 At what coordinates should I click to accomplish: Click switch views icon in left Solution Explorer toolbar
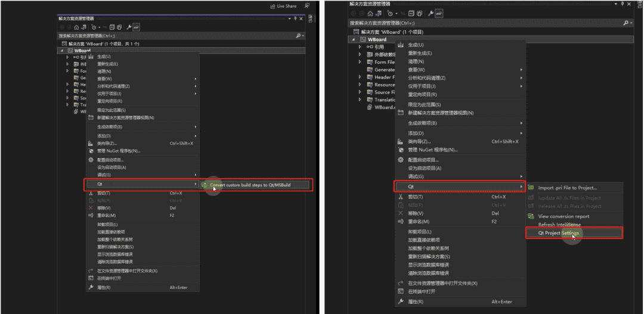(84, 27)
